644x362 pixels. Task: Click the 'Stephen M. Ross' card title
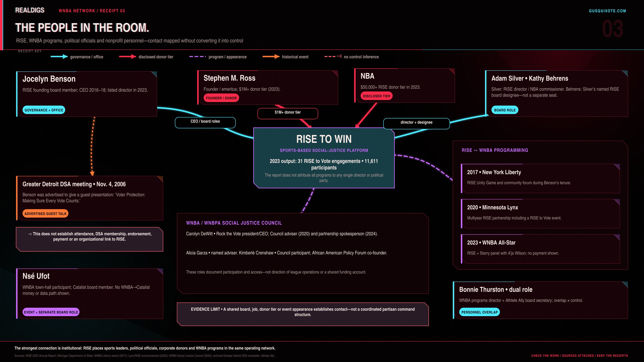coord(229,78)
